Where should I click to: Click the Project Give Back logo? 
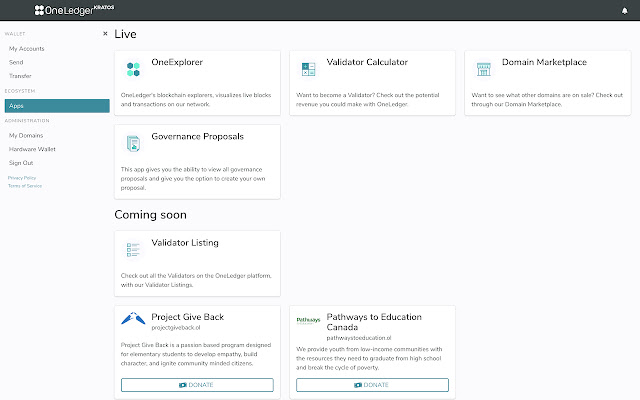pyautogui.click(x=133, y=318)
